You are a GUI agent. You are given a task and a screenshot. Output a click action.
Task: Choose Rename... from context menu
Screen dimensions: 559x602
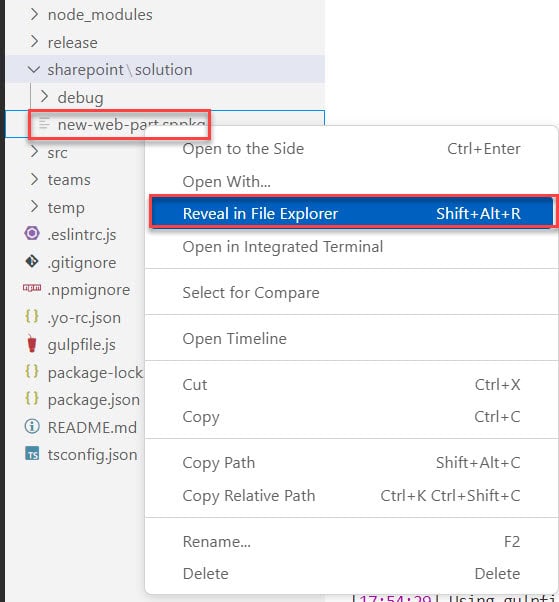(351, 542)
